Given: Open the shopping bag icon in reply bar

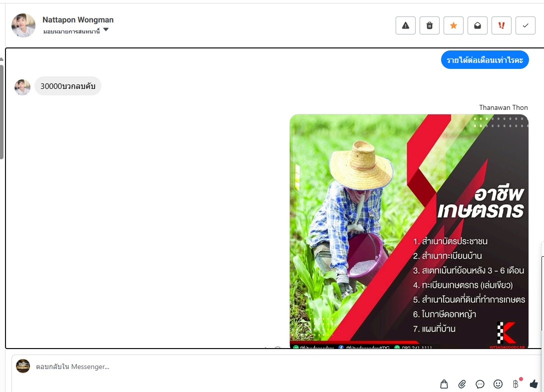Looking at the screenshot, I should tap(444, 384).
